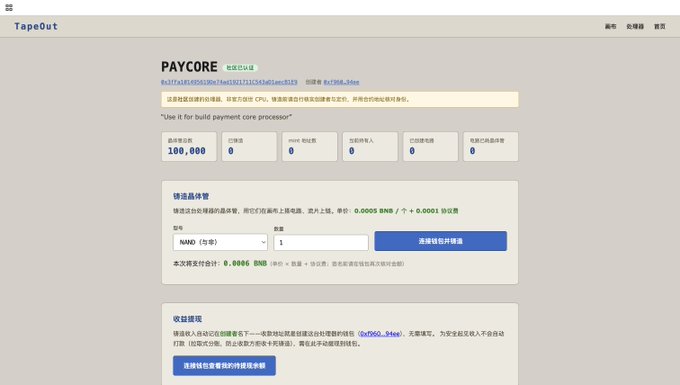Open the 0xf960..94ee wallet link in withdrawal section

coord(380,333)
